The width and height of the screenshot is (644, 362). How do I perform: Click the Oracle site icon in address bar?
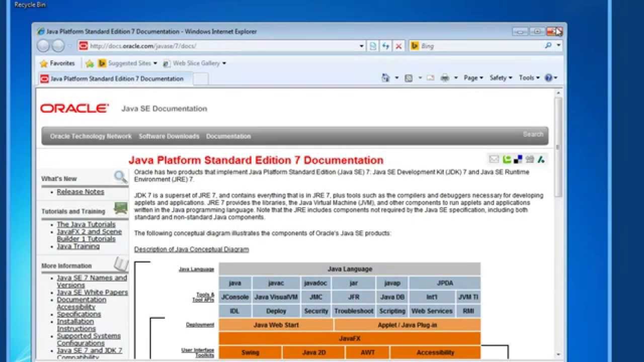click(x=84, y=46)
